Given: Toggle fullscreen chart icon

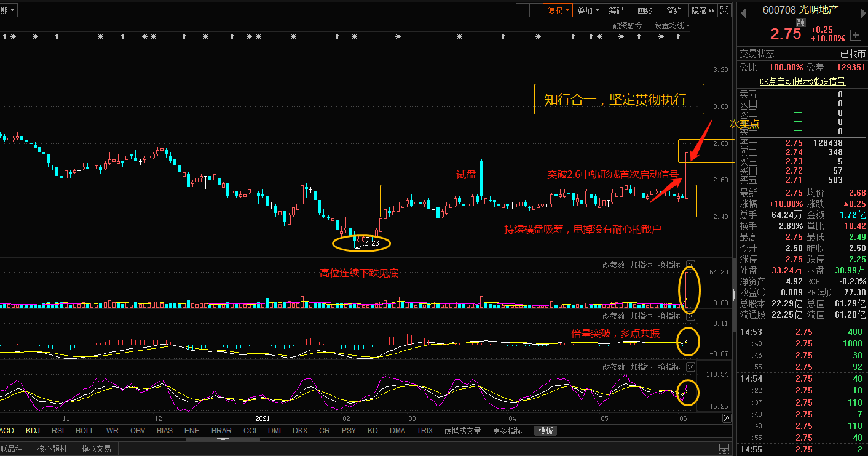Looking at the screenshot, I should click(724, 10).
